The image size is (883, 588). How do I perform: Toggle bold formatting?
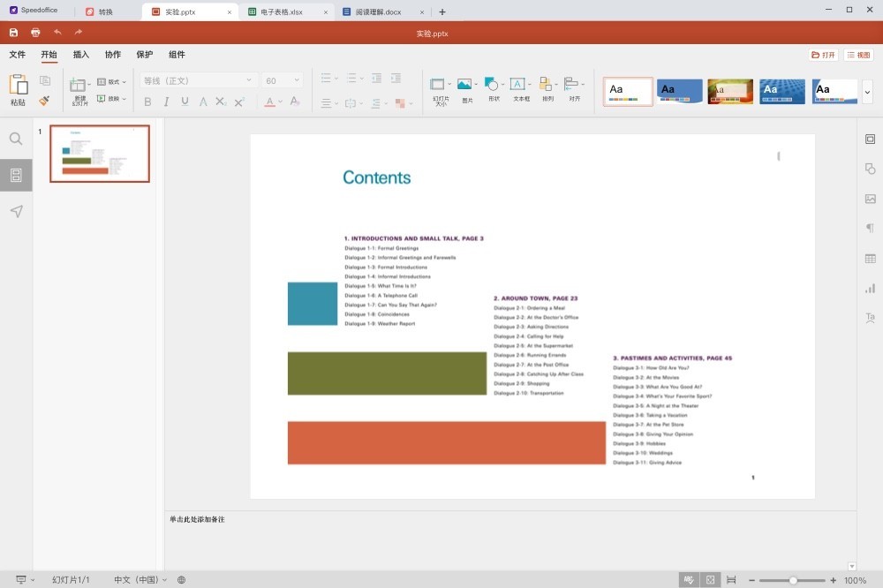point(147,102)
